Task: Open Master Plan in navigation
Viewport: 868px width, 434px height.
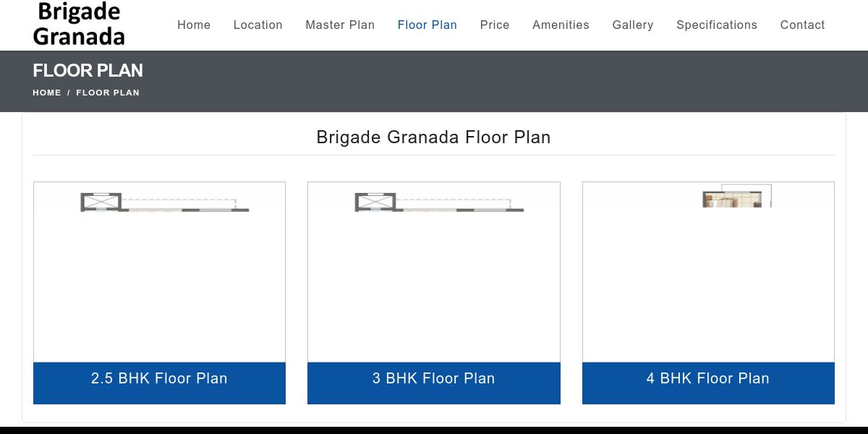Action: 340,25
